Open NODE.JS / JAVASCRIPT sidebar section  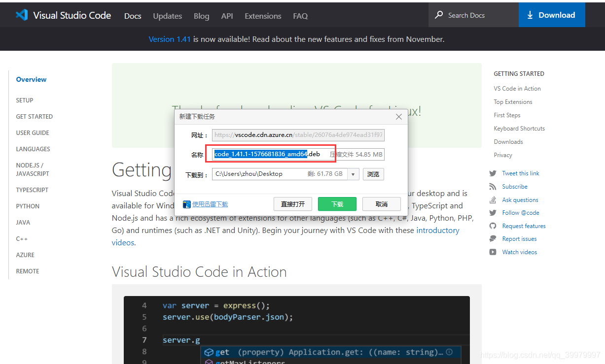33,169
